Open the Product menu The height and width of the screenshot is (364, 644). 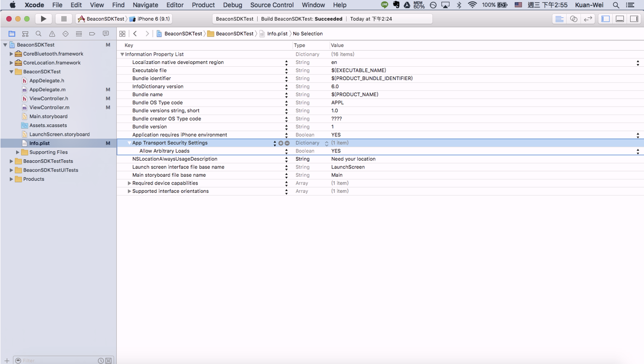203,5
